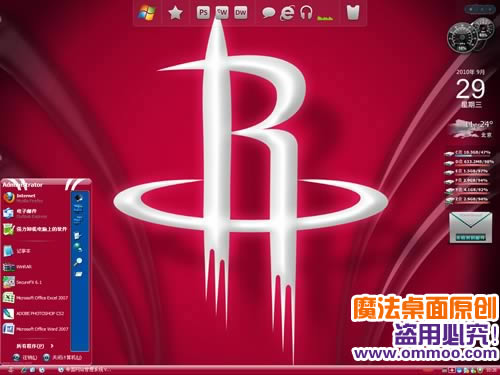Click the large CPU gauge gadget
500x375 pixels.
pos(462,38)
